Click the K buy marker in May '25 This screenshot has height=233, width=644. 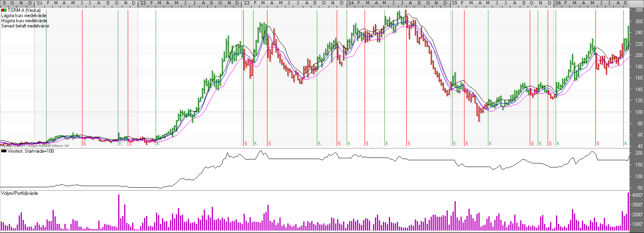tap(490, 144)
